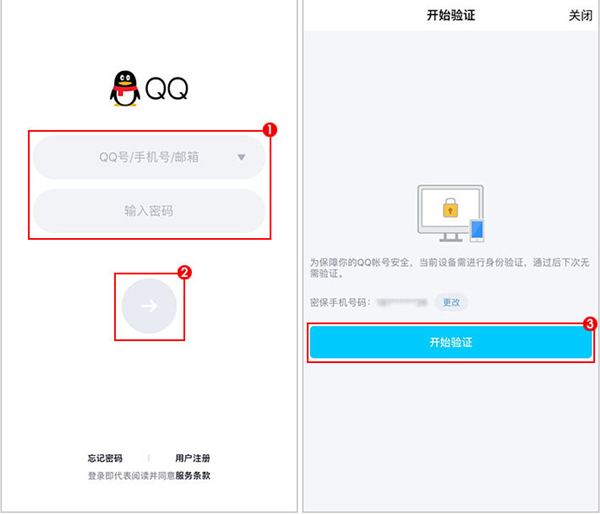The width and height of the screenshot is (600, 514).
Task: Click the QQ号/手机号/邮箱 account input field
Action: pos(149,157)
